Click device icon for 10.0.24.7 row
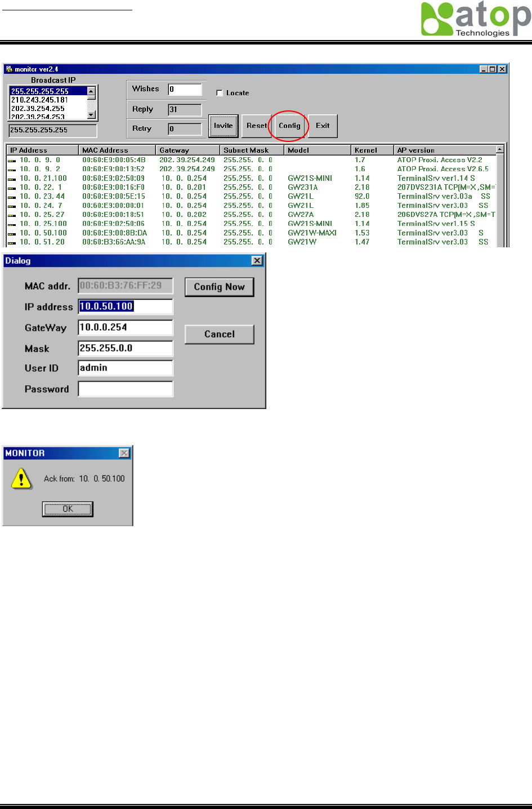The image size is (532, 809). pyautogui.click(x=12, y=206)
